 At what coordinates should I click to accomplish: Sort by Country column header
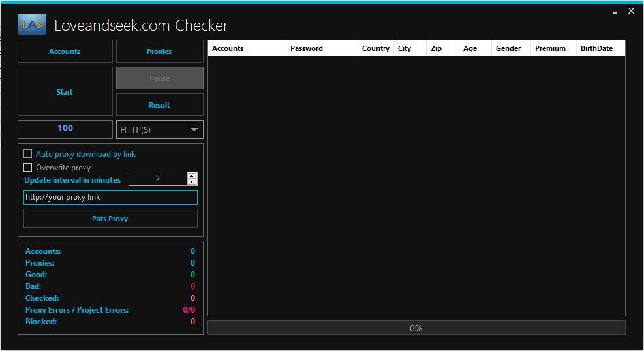click(x=375, y=48)
